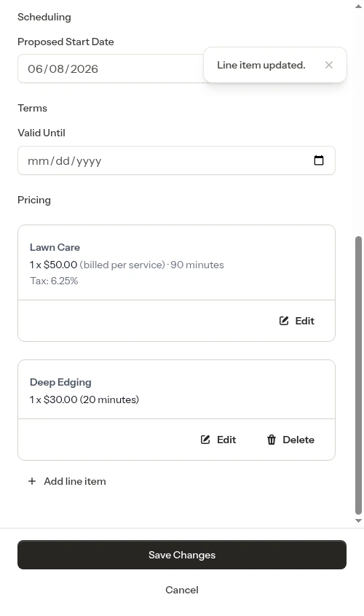The image size is (364, 616).
Task: Click Add line item text
Action: [75, 481]
